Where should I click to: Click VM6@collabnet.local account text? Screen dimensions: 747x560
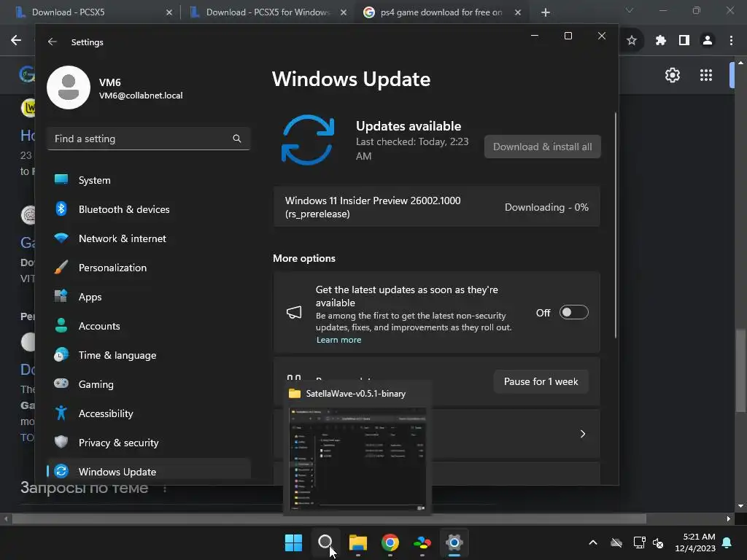[141, 96]
